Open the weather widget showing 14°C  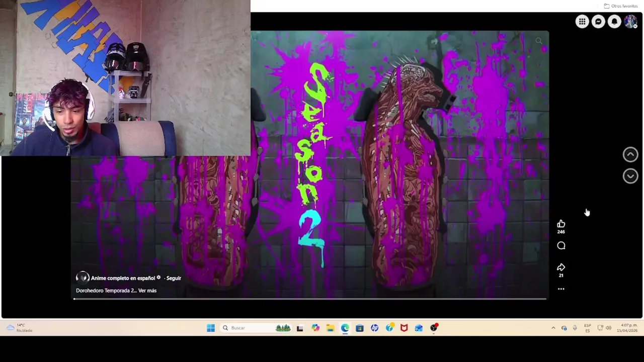(x=20, y=328)
